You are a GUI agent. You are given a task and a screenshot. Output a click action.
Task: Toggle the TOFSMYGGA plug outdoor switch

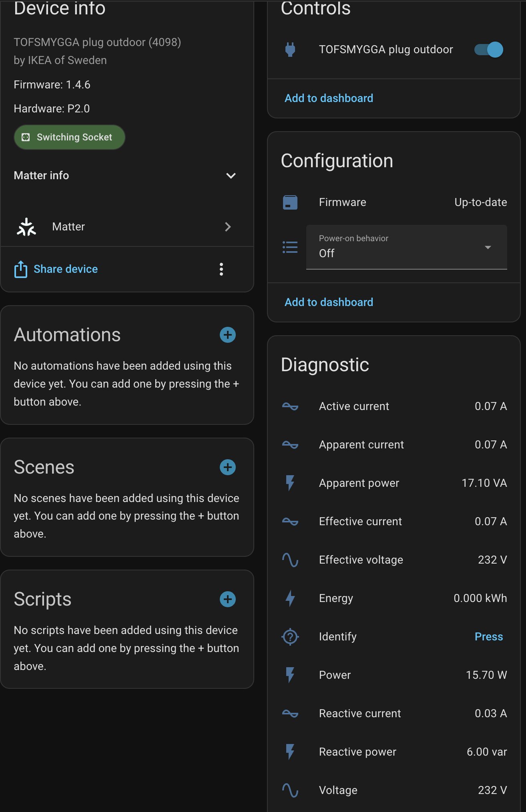click(489, 50)
